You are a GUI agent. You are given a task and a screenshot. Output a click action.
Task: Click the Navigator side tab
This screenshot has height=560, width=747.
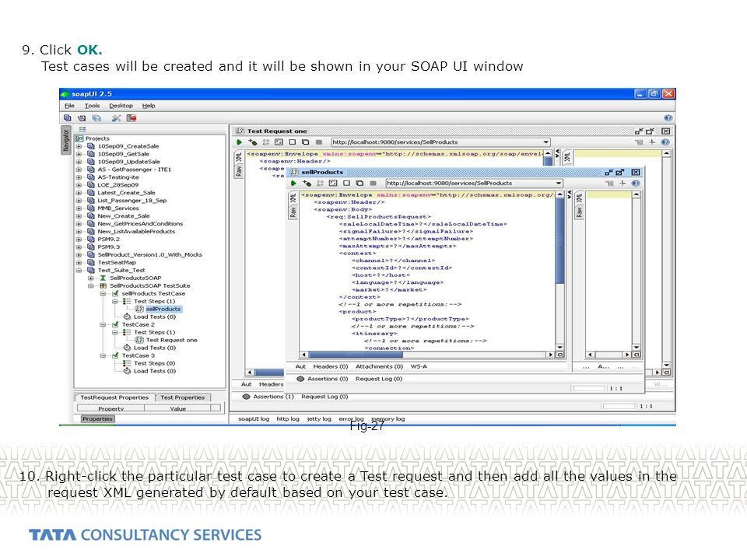coord(65,141)
